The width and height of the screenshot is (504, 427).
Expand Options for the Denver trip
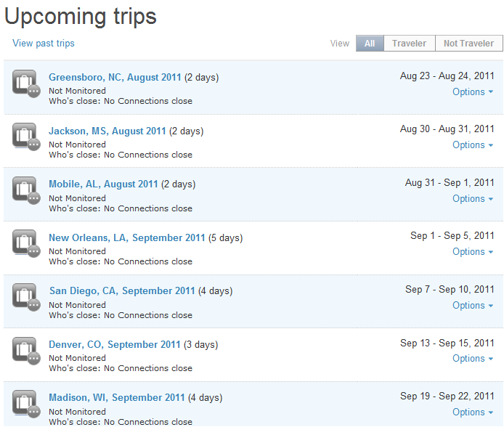pos(473,359)
